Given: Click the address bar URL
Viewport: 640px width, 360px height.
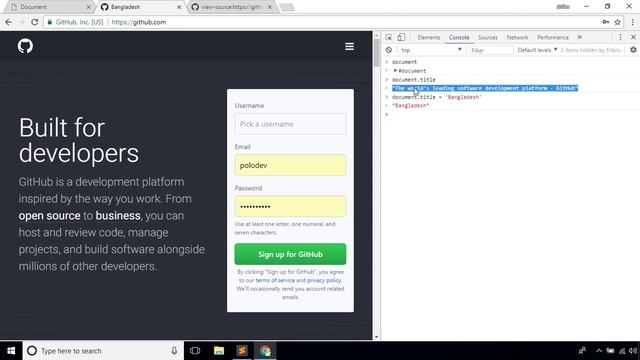Looking at the screenshot, I should pyautogui.click(x=139, y=22).
